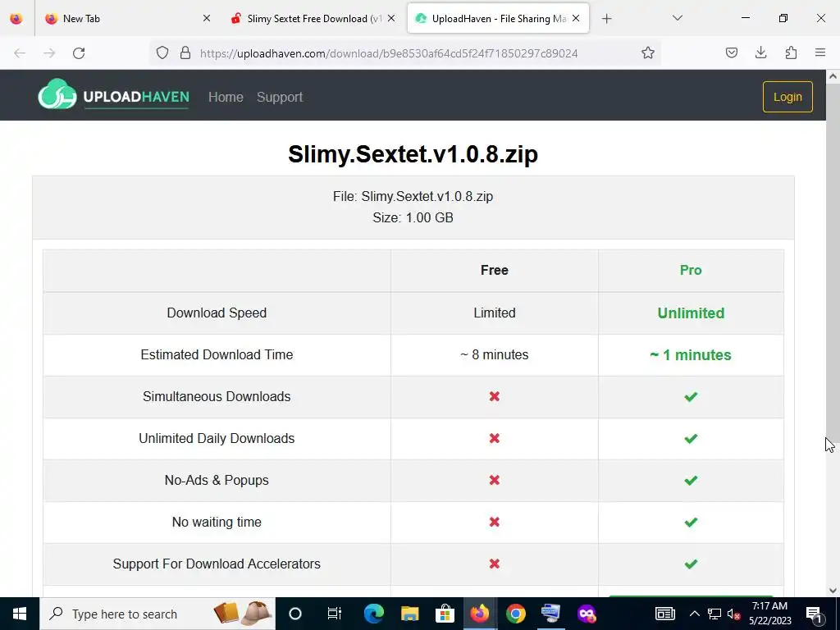Launch Microsoft Edge from the taskbar
The image size is (840, 630).
pos(373,614)
